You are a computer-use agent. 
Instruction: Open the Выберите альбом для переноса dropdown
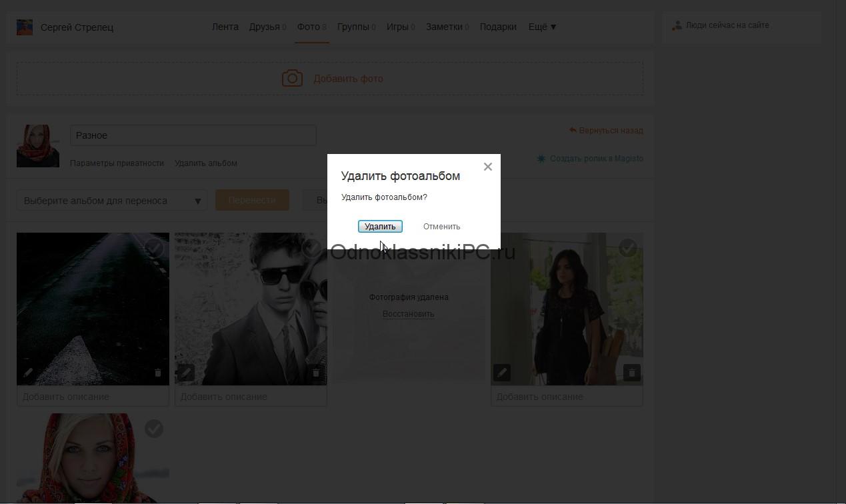112,200
